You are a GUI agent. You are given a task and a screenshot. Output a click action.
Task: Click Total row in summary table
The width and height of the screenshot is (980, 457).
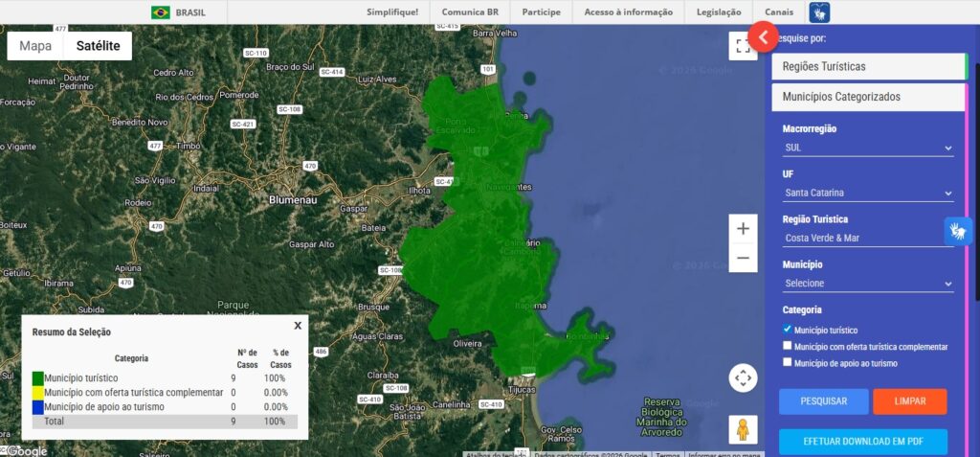(165, 422)
